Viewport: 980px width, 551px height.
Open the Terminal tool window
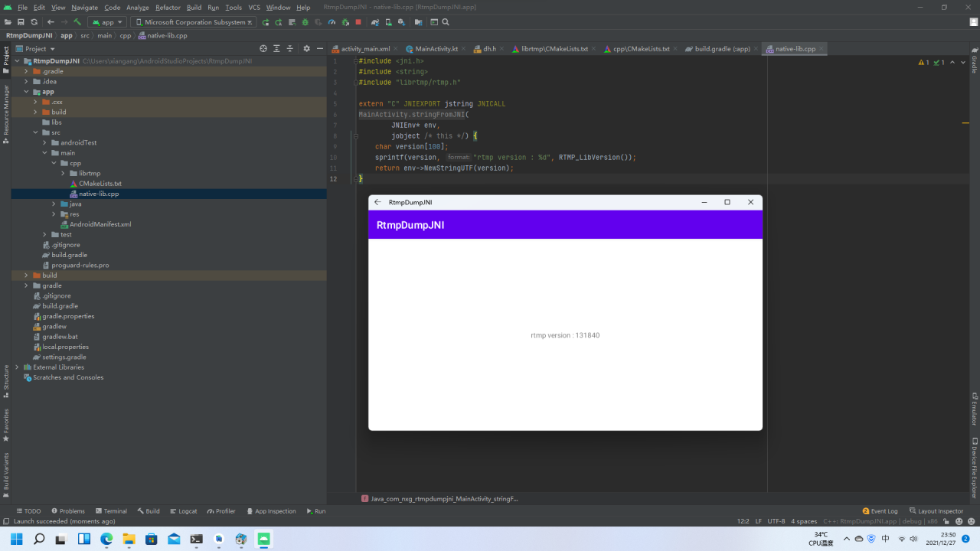click(x=111, y=511)
